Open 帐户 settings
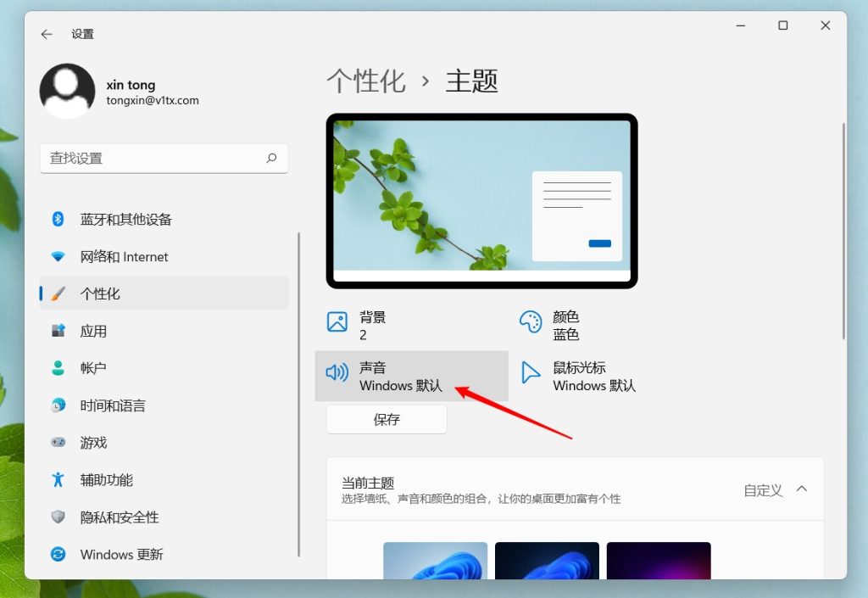The height and width of the screenshot is (598, 868). 164,367
